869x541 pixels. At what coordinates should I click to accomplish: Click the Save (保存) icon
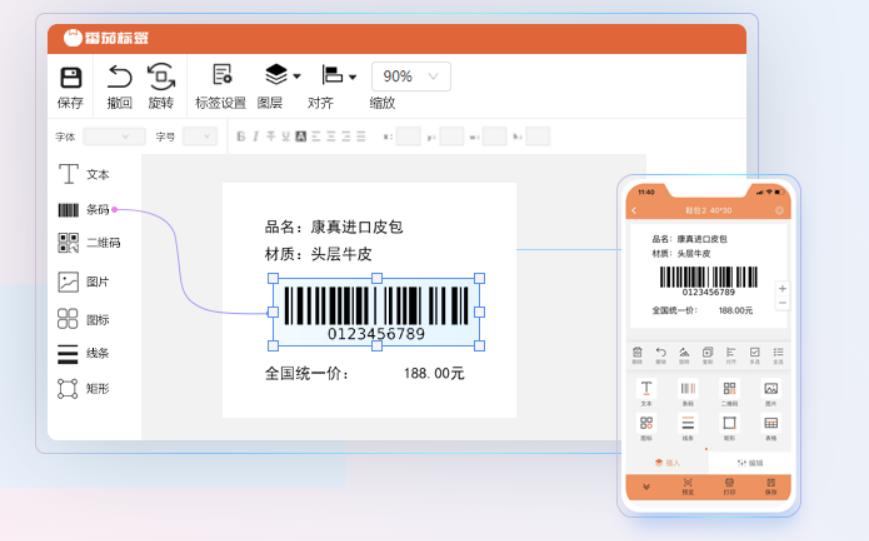tap(71, 78)
